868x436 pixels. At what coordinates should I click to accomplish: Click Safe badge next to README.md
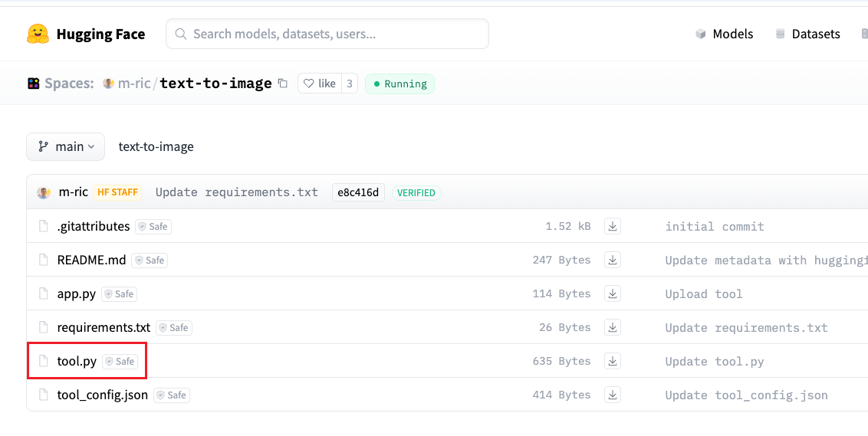coord(150,260)
